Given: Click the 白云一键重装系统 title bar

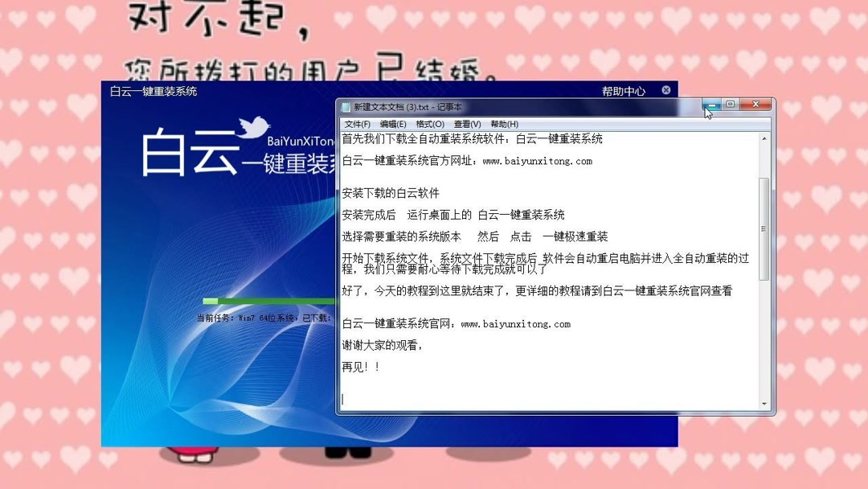Looking at the screenshot, I should pos(201,91).
